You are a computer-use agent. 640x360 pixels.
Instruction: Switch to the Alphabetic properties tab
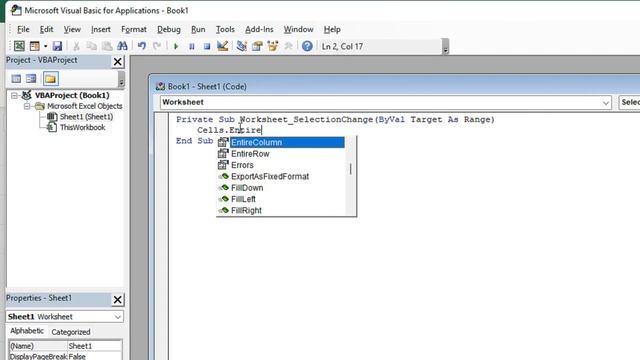click(x=27, y=331)
